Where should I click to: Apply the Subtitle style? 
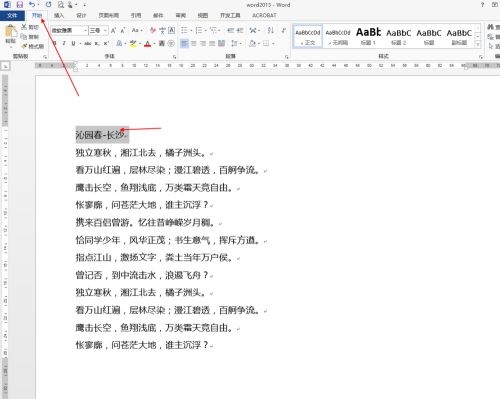coord(459,36)
